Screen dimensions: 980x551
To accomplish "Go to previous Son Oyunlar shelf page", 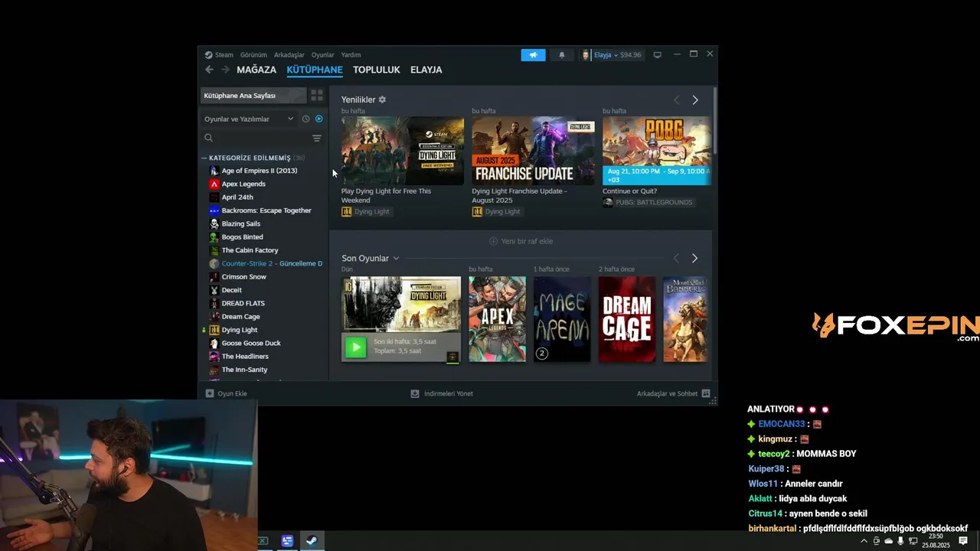I will pyautogui.click(x=676, y=259).
